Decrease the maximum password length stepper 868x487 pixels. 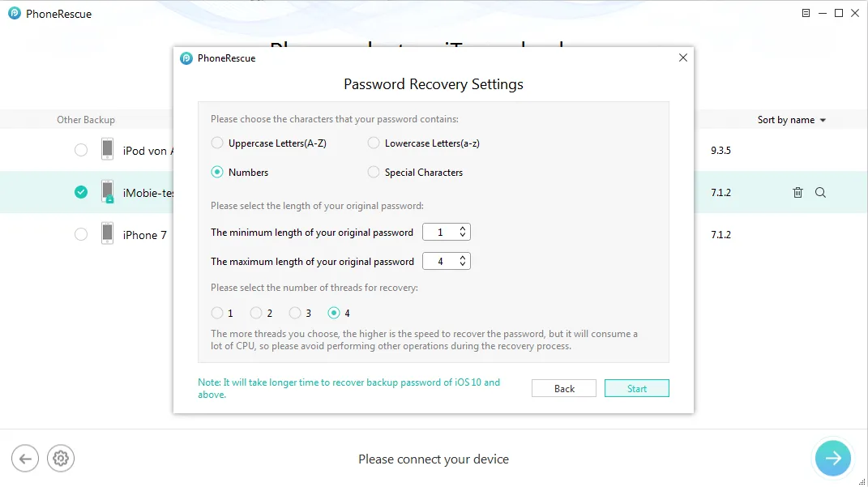pyautogui.click(x=463, y=264)
